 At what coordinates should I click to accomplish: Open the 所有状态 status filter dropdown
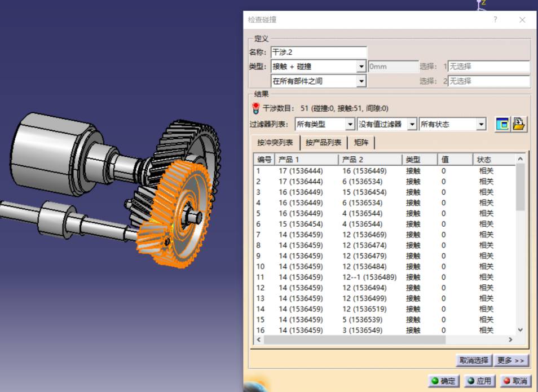point(480,124)
